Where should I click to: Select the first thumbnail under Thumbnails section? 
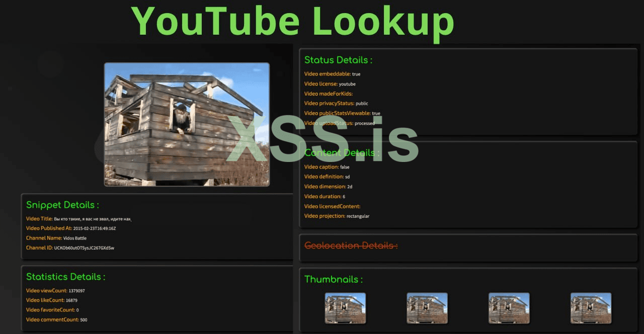click(x=345, y=308)
